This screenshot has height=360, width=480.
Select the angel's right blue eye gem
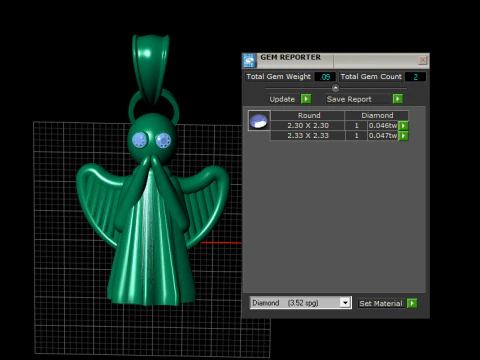point(163,140)
